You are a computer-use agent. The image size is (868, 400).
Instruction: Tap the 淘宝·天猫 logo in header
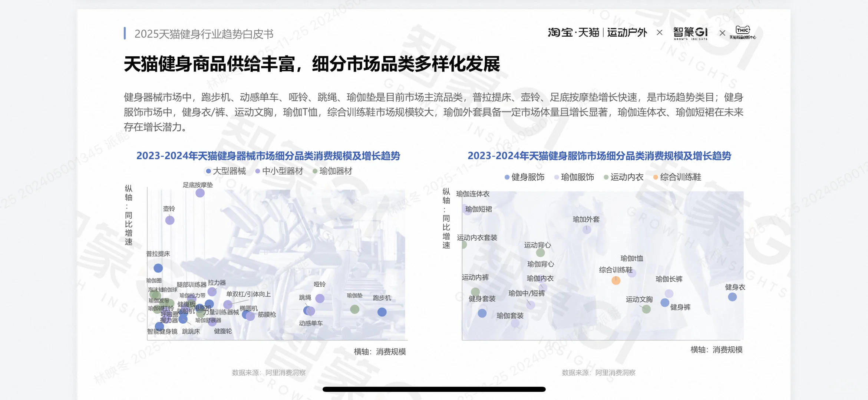tap(573, 33)
